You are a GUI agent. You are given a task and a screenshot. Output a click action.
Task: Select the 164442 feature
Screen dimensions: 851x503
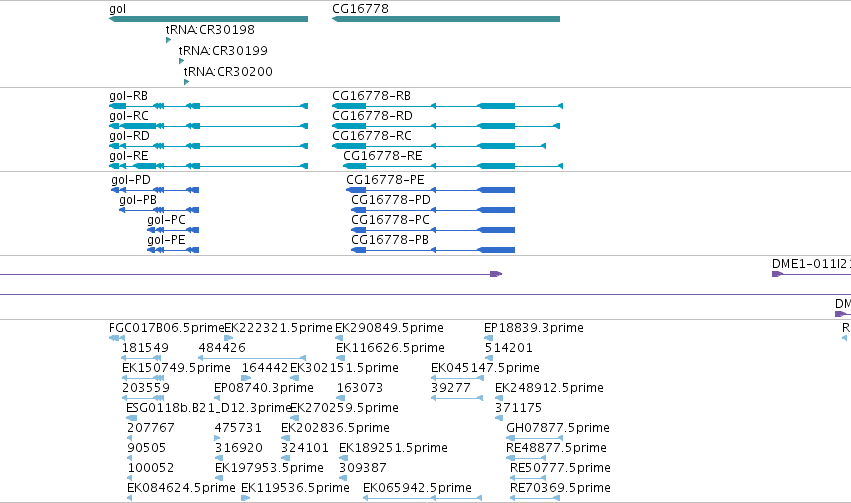(265, 368)
